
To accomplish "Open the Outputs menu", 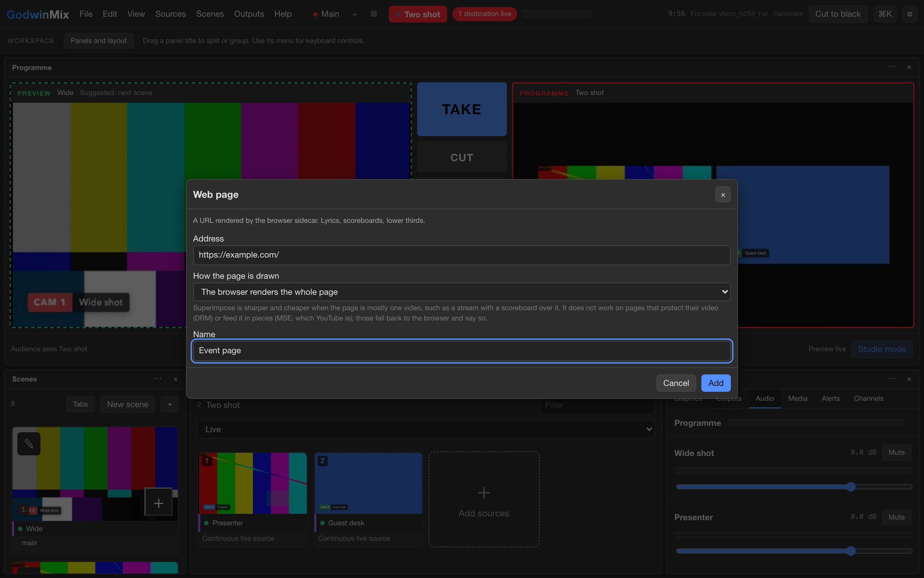I will click(x=249, y=14).
